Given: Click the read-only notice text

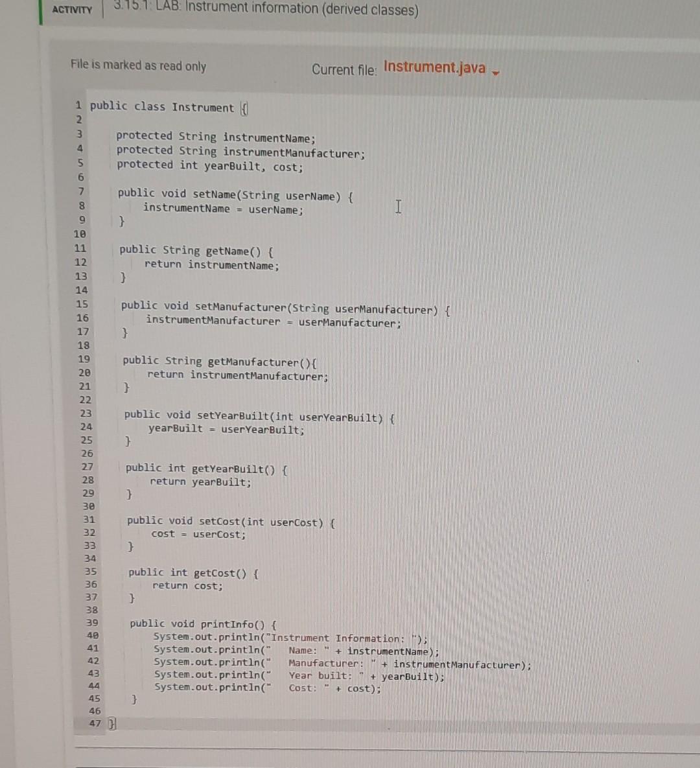Looking at the screenshot, I should [137, 65].
